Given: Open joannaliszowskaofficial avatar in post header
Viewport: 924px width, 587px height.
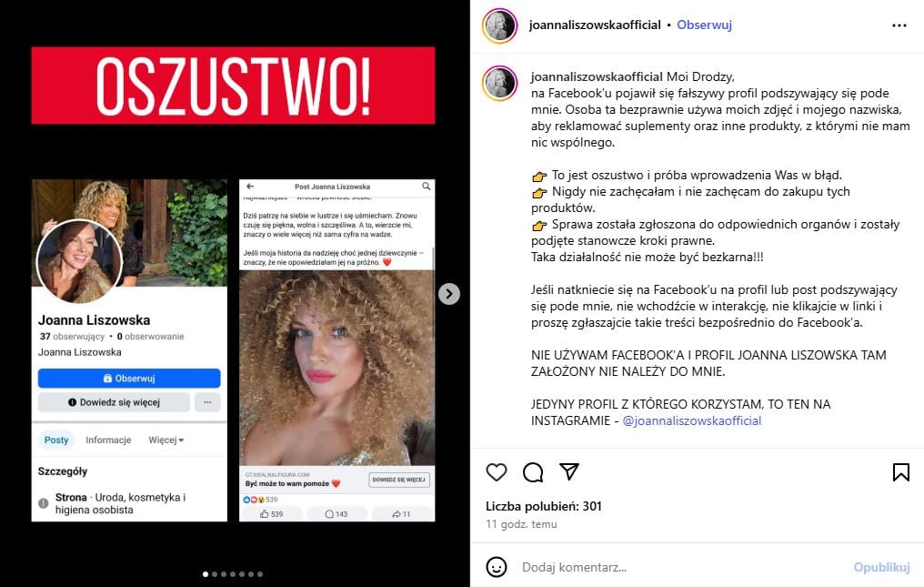Looking at the screenshot, I should coord(499,26).
